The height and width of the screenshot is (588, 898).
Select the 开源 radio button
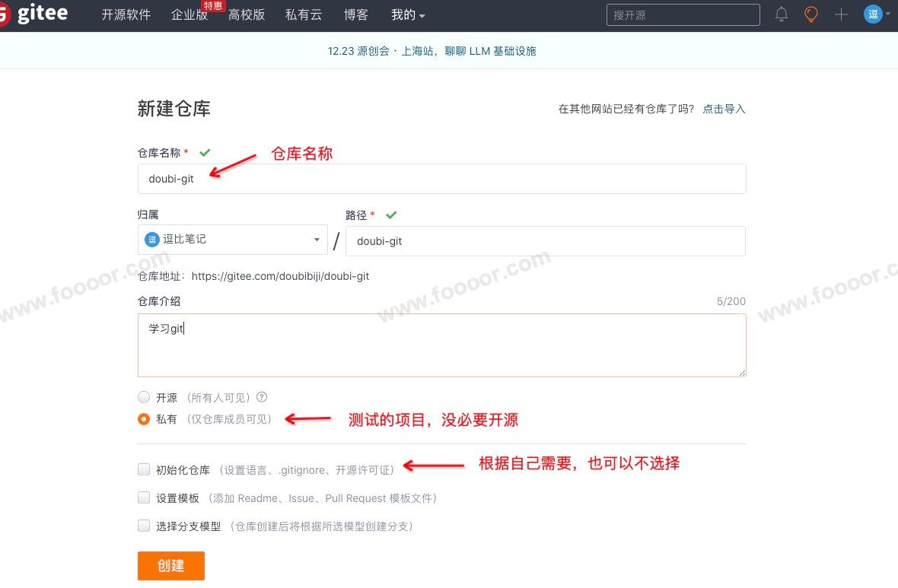144,397
